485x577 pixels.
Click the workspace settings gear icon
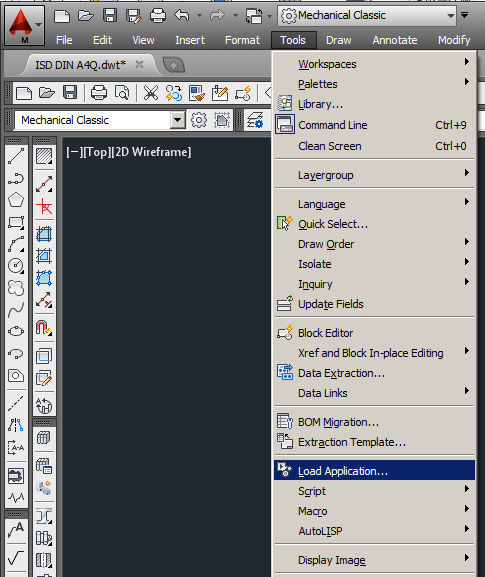pyautogui.click(x=199, y=120)
